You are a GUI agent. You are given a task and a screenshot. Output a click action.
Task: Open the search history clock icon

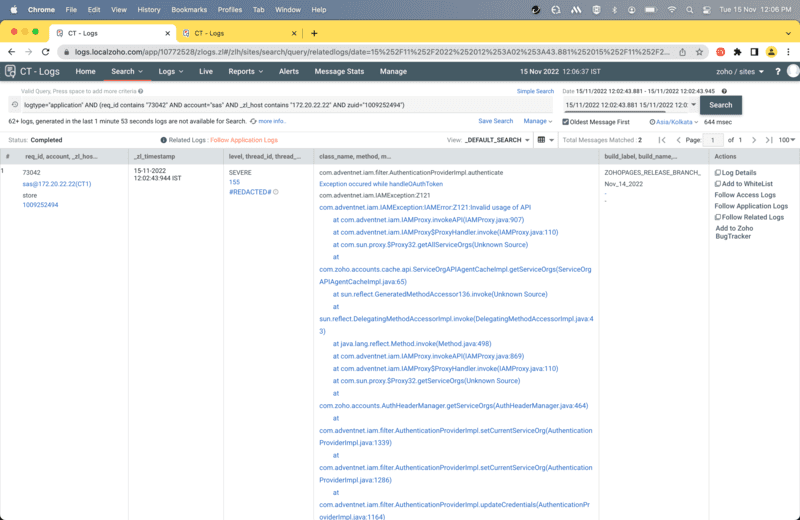click(15, 105)
